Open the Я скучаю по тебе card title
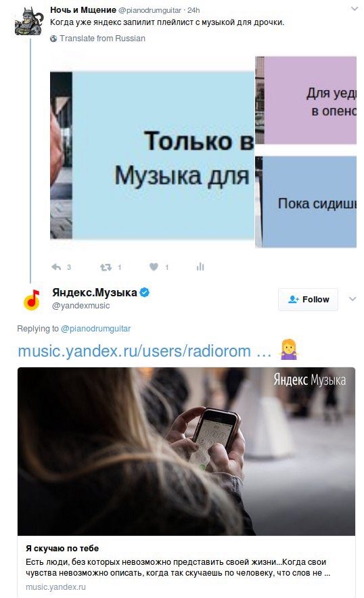364x598 pixels. tap(62, 549)
